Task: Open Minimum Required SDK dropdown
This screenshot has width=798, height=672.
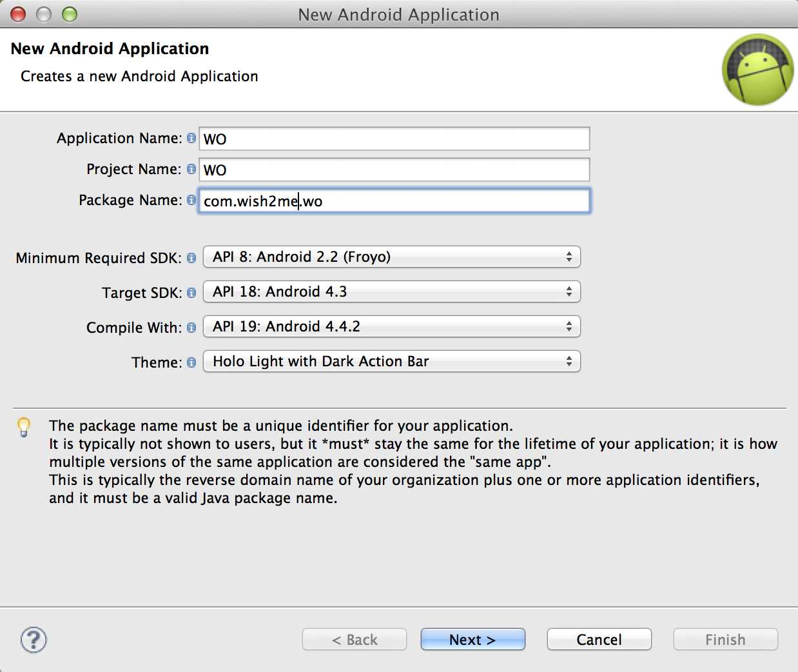Action: point(392,257)
